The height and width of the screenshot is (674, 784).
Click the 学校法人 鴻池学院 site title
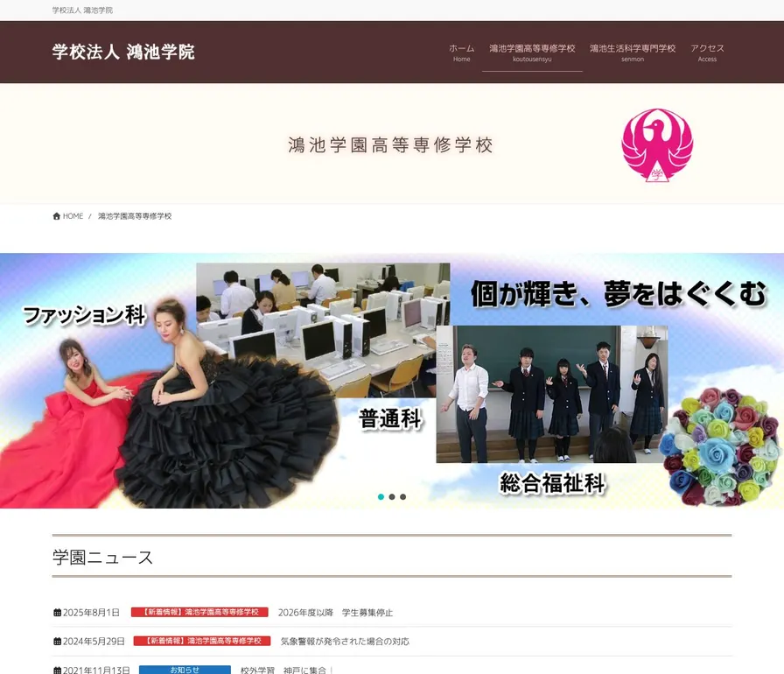(x=123, y=52)
